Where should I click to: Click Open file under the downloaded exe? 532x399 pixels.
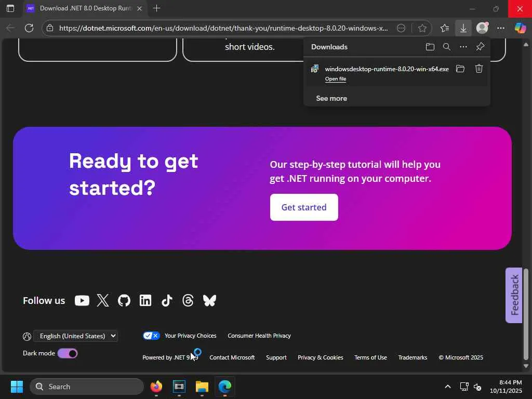[x=336, y=79]
